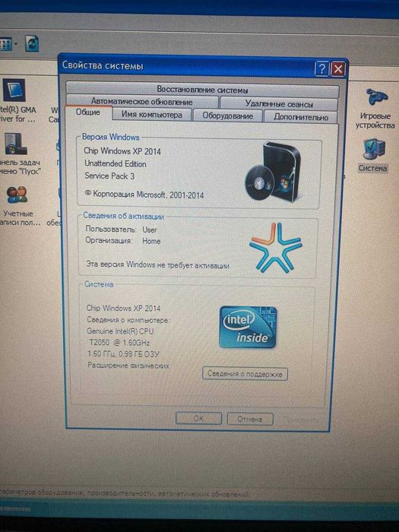Open the Оборудование tab
399x532 pixels.
pyautogui.click(x=228, y=116)
